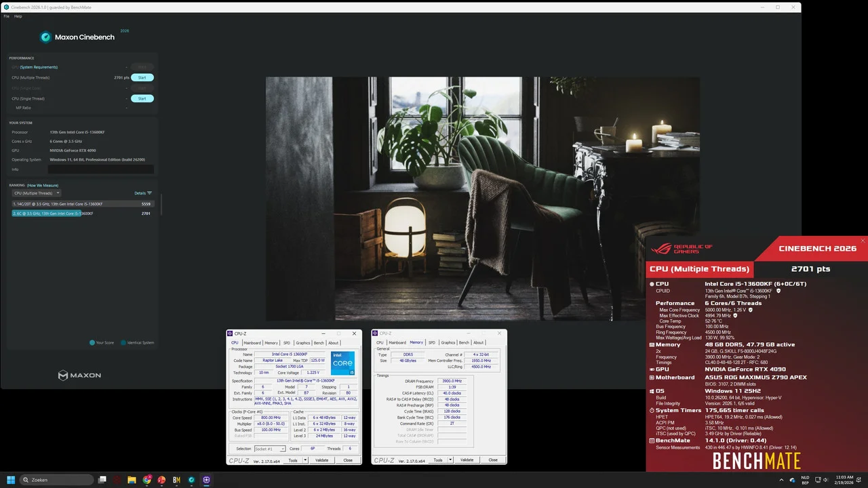Show hidden system tray icons
The height and width of the screenshot is (488, 868).
(783, 480)
